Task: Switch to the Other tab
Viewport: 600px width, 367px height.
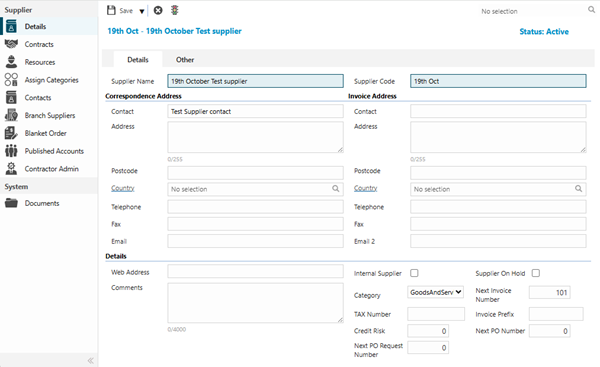Action: click(x=185, y=60)
